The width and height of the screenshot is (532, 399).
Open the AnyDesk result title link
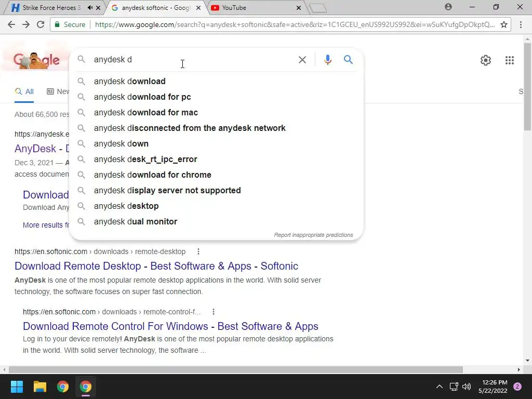coord(42,149)
